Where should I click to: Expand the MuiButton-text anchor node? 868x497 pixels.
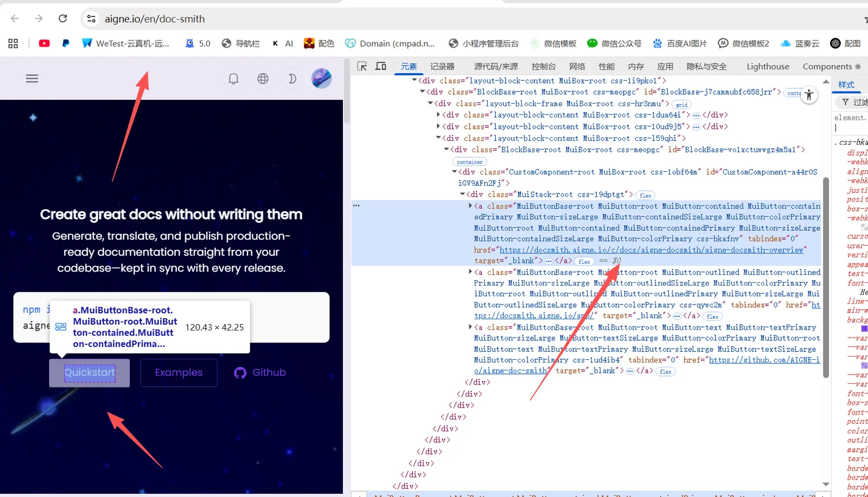tap(470, 327)
